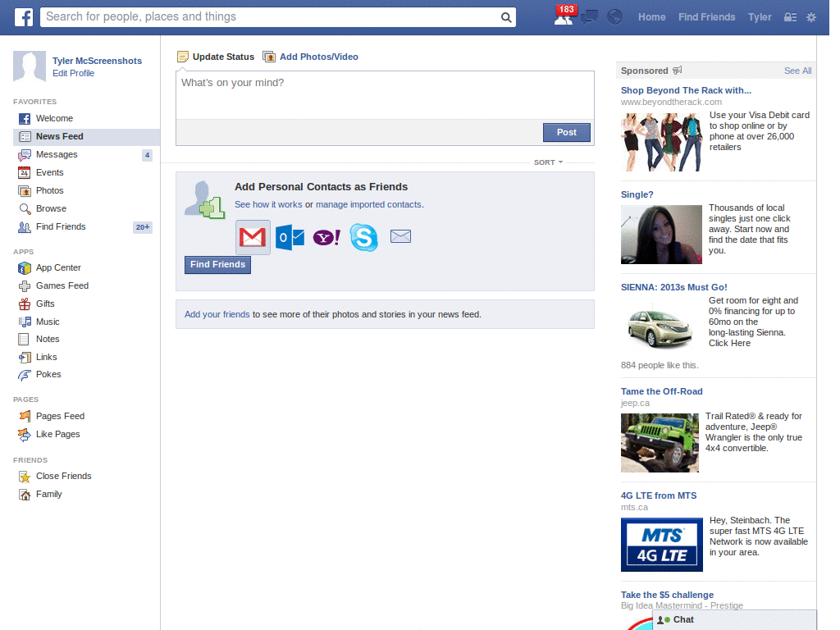This screenshot has width=840, height=630.
Task: Import contacts from Skype icon
Action: pyautogui.click(x=363, y=237)
